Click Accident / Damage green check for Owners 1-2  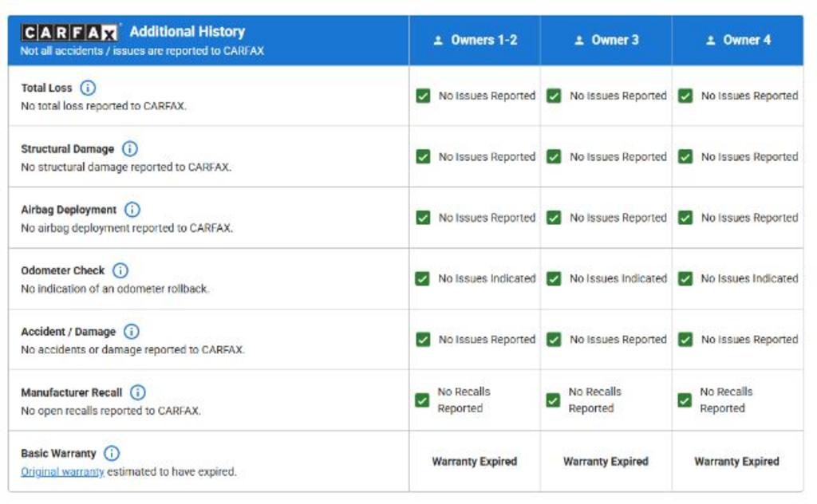coord(423,340)
